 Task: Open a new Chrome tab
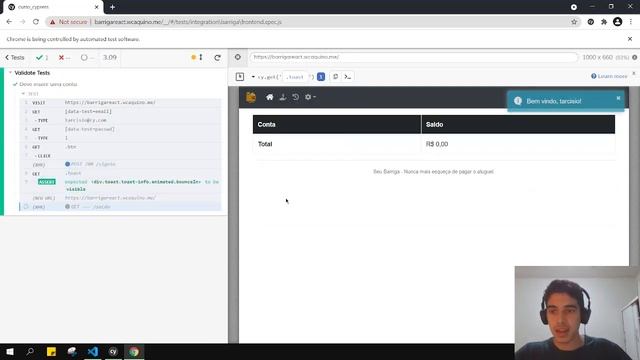(x=112, y=7)
